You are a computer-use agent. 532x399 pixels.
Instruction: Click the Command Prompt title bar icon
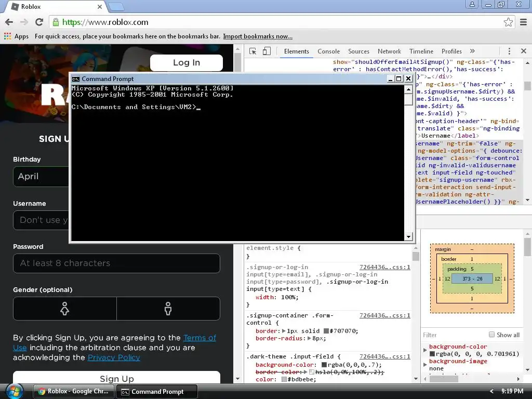click(x=76, y=79)
